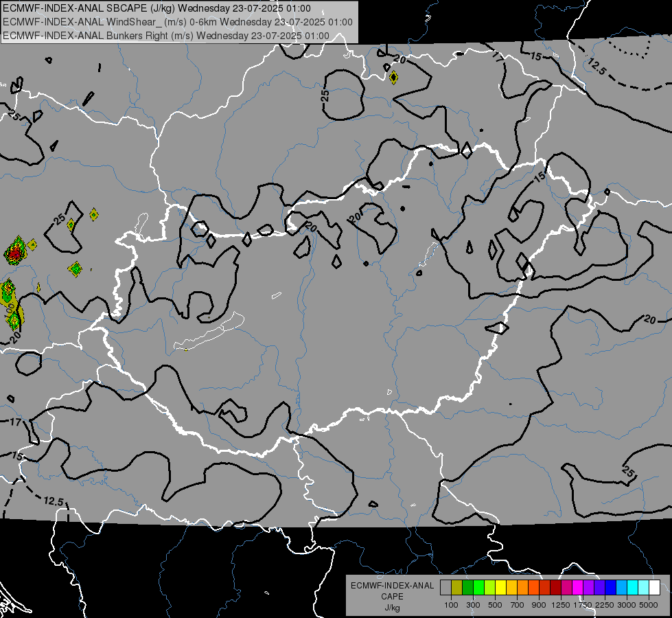Select the orange legend swatch above 700
The image size is (672, 618).
coord(523,588)
